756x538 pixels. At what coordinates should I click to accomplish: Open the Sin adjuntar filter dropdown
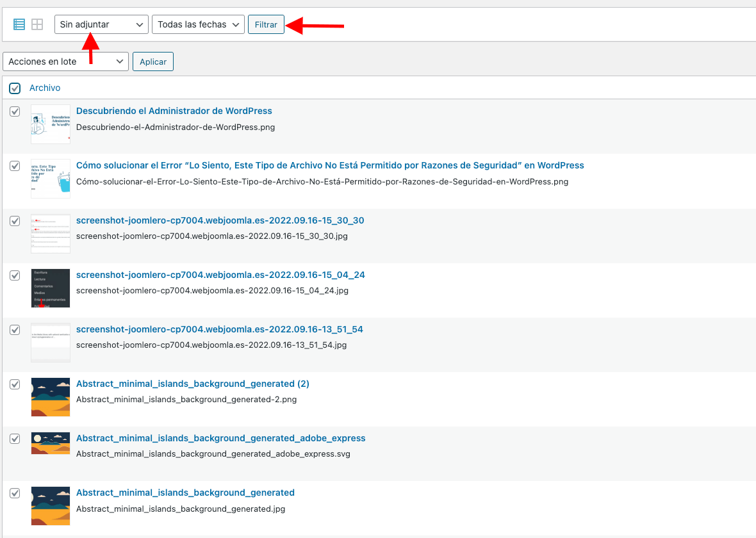point(101,24)
